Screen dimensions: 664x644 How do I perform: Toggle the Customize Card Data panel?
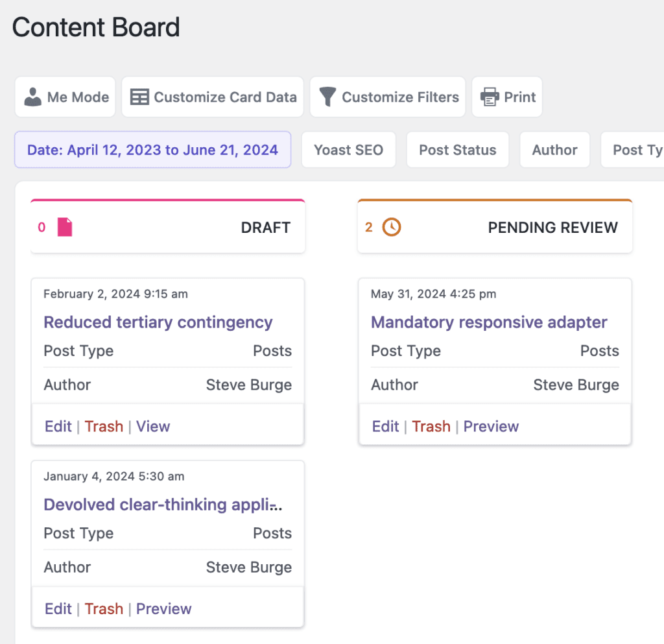[213, 97]
